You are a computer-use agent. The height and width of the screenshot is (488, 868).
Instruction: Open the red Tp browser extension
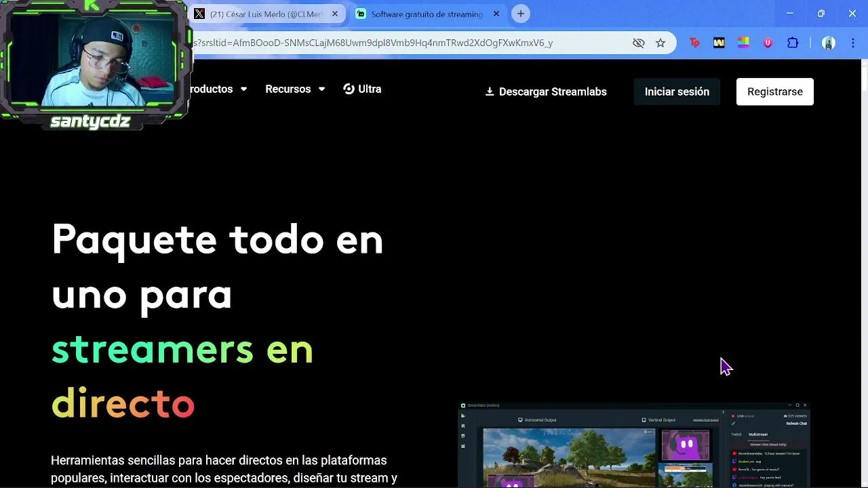694,43
